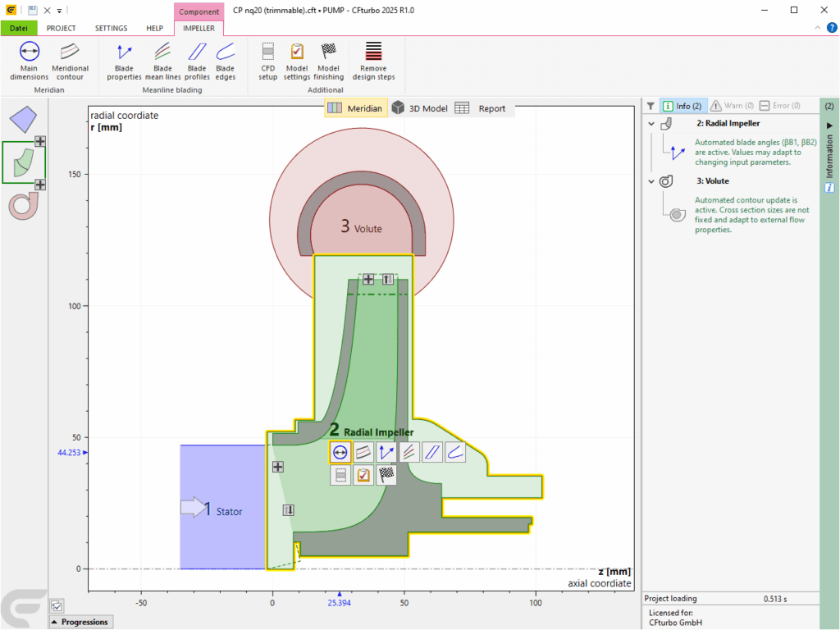The width and height of the screenshot is (840, 630).
Task: Click the diagram options checkbox icon at bottom left
Action: click(57, 606)
